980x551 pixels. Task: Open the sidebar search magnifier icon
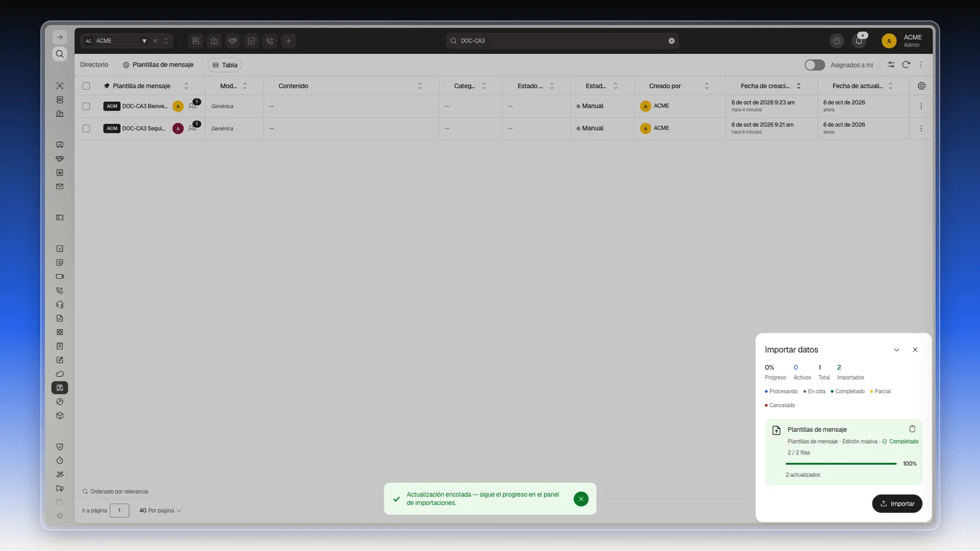[x=60, y=54]
